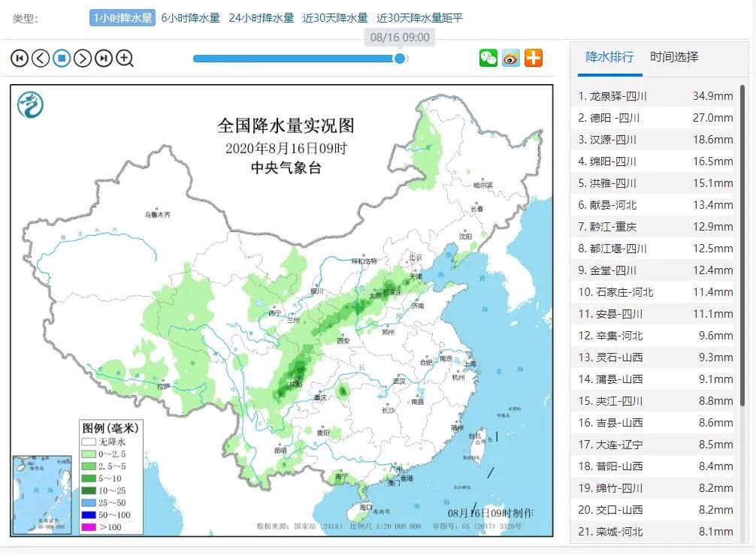The width and height of the screenshot is (756, 555).
Task: Click the ranking list scrollbar
Action: pyautogui.click(x=742, y=246)
